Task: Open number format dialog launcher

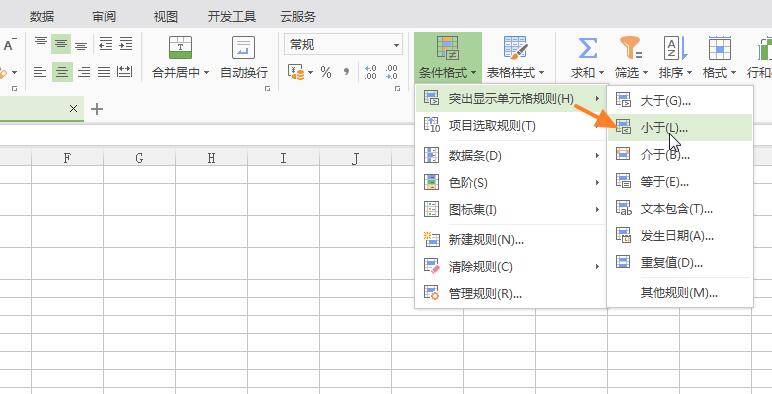Action: (397, 89)
